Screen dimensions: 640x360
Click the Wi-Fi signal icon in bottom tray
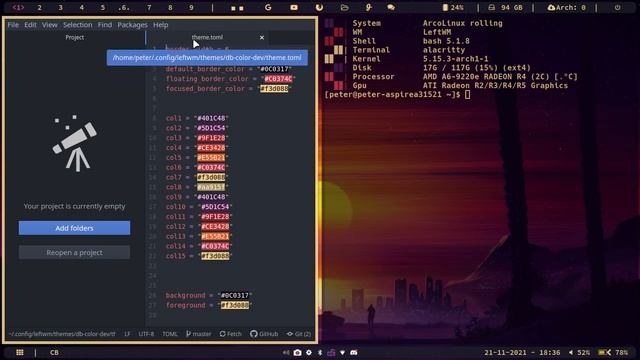click(x=342, y=352)
